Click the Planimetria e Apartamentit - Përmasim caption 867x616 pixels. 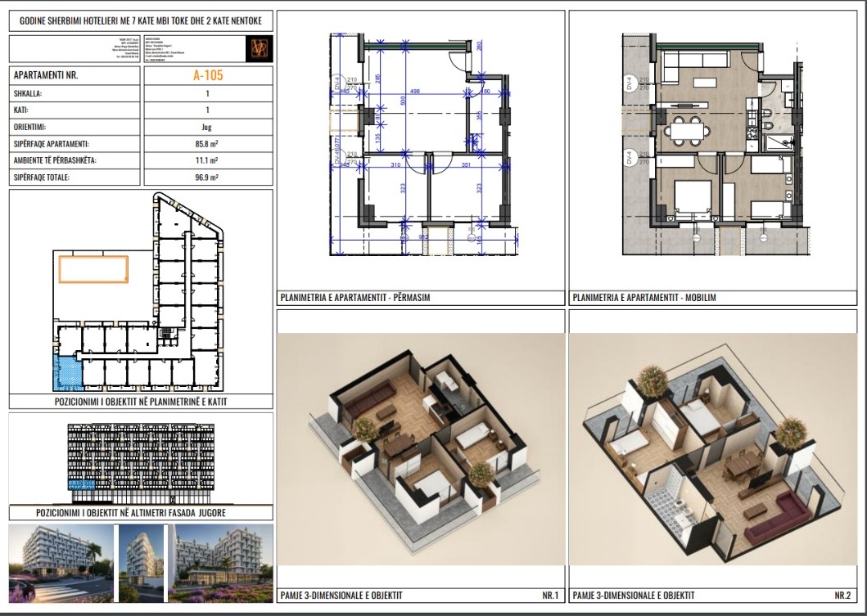click(x=354, y=298)
